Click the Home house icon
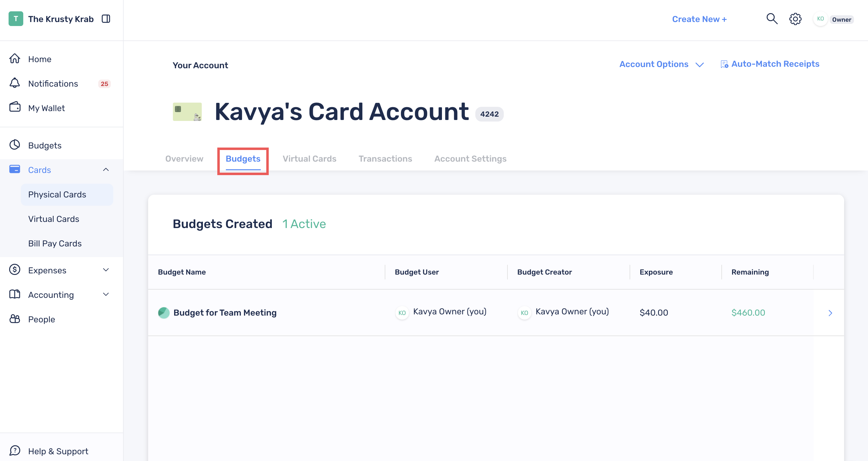The width and height of the screenshot is (868, 461). (15, 59)
